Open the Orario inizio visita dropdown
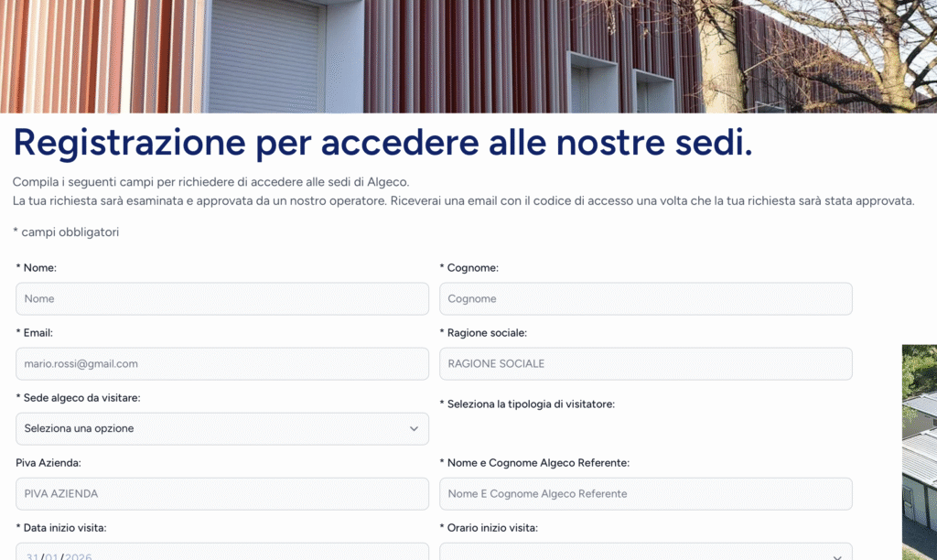Image resolution: width=937 pixels, height=560 pixels. 645,553
